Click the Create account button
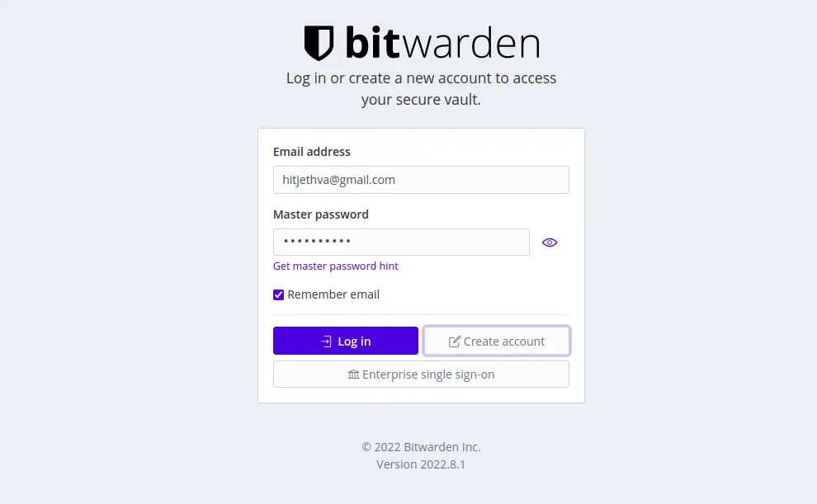Screen dimensions: 817x504 tap(496, 341)
